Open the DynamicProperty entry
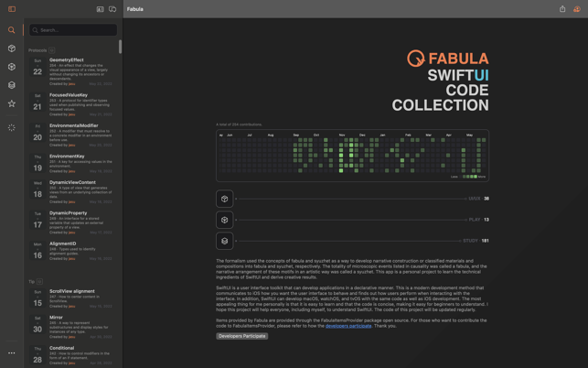This screenshot has height=368, width=588. click(71, 222)
